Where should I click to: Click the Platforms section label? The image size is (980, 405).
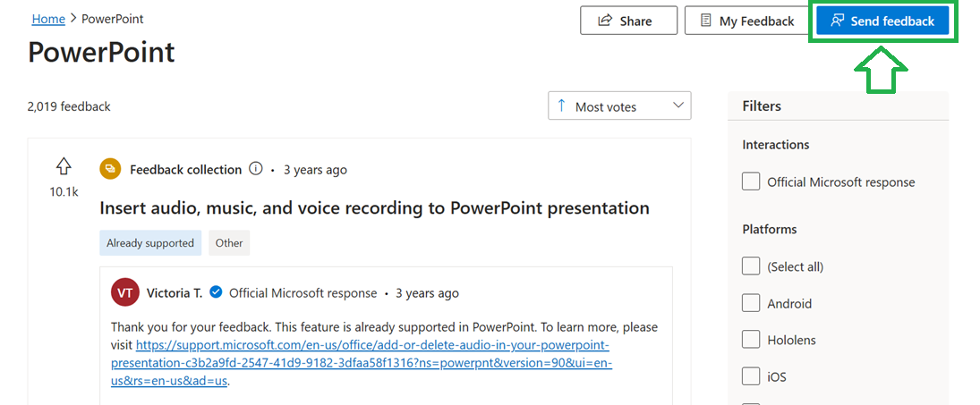[770, 229]
